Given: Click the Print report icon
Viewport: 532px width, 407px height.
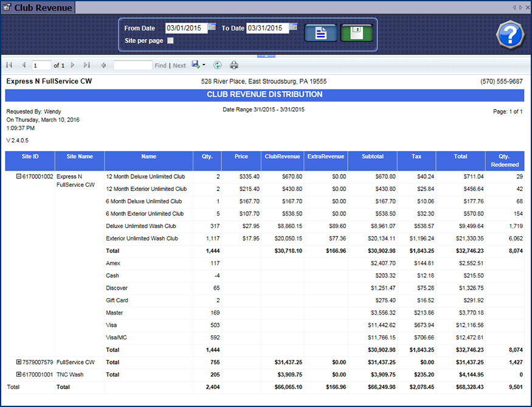Looking at the screenshot, I should tap(234, 65).
